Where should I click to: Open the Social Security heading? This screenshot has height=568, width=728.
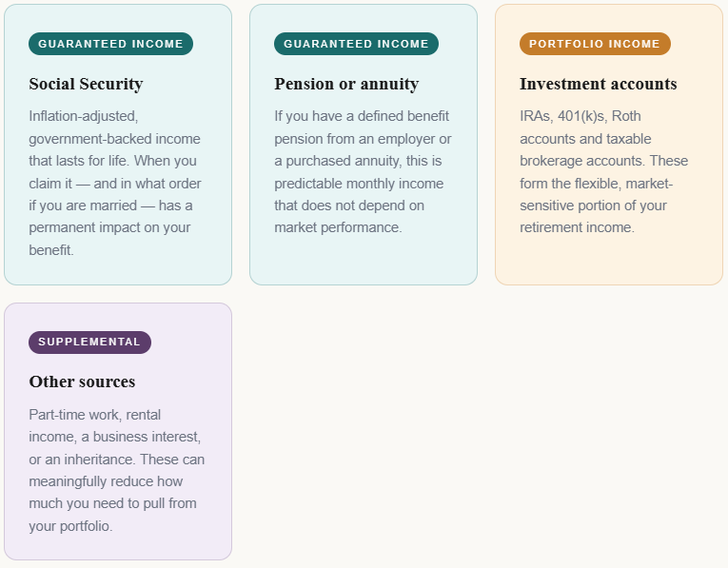(x=86, y=84)
